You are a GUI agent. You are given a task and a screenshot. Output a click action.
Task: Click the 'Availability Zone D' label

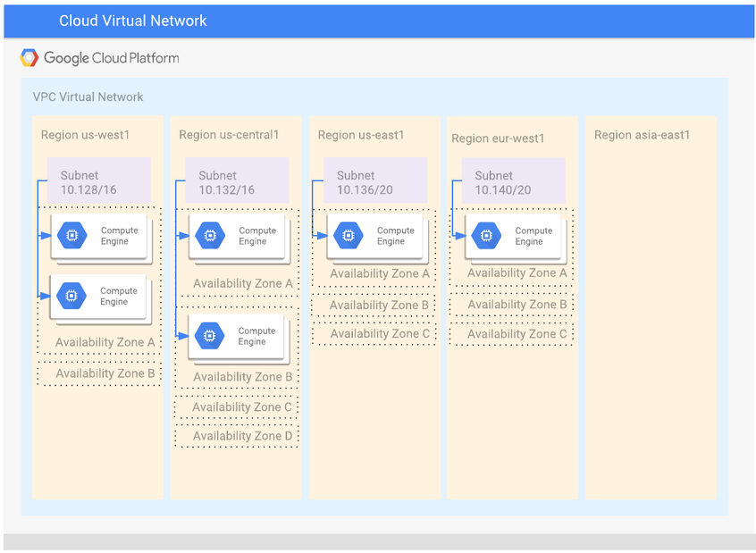(242, 436)
